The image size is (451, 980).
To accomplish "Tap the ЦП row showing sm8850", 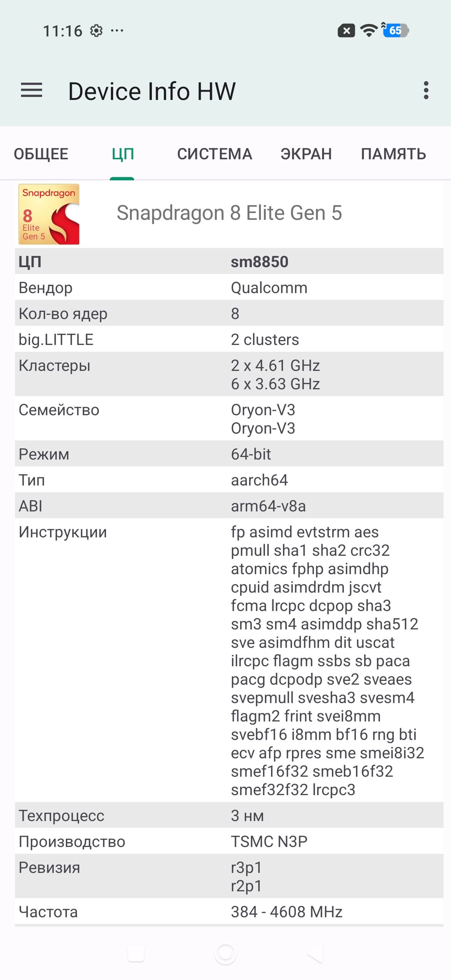I will tap(229, 262).
